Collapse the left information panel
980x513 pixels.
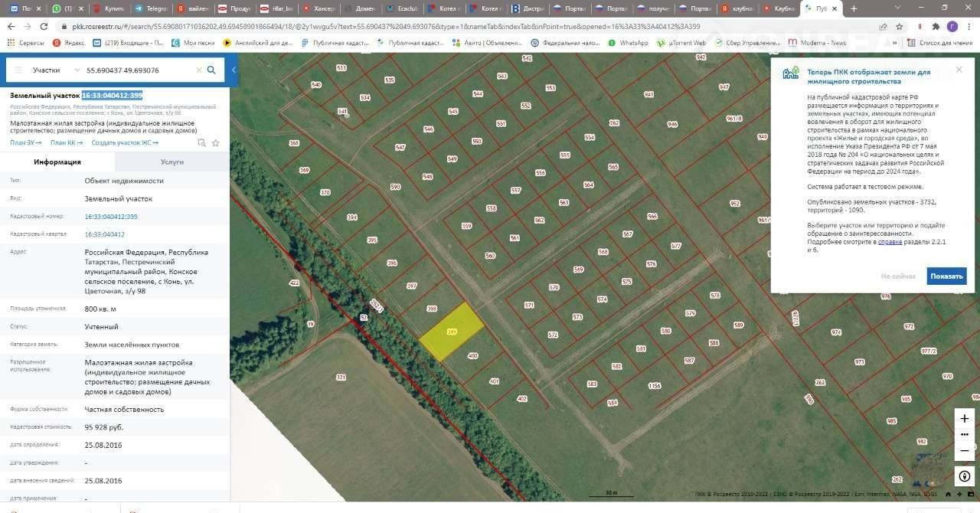234,70
